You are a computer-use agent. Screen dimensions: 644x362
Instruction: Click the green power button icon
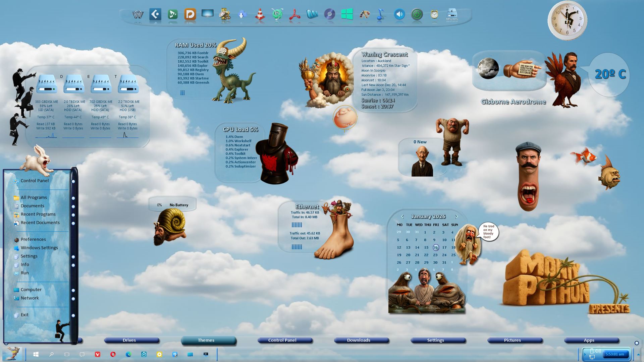pyautogui.click(x=417, y=14)
